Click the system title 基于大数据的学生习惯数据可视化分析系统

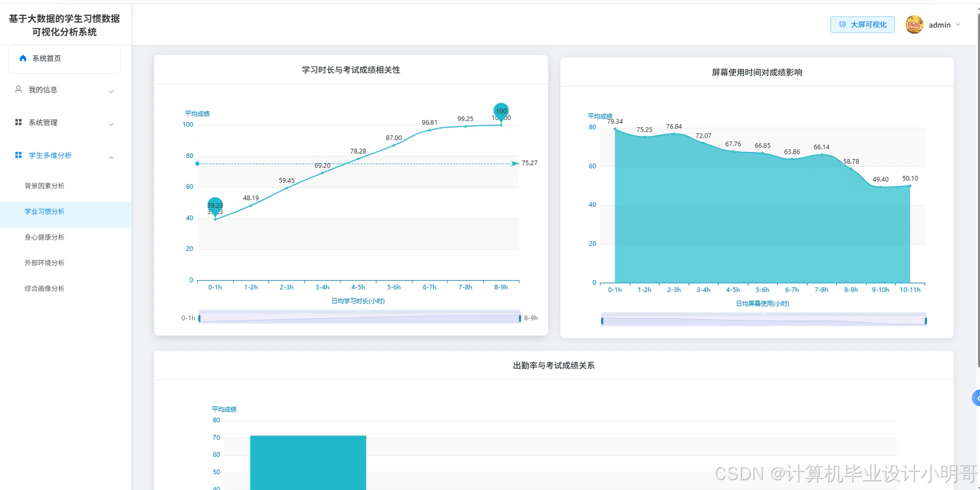(64, 25)
